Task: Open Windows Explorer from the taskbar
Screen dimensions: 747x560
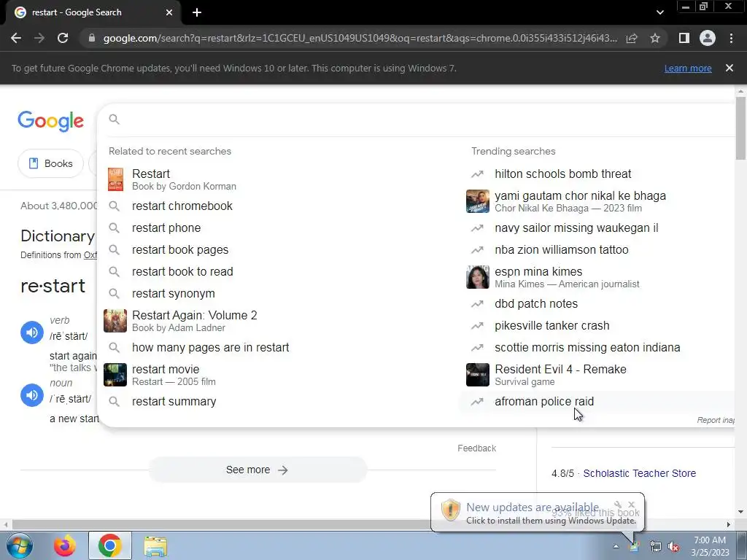Action: tap(155, 547)
